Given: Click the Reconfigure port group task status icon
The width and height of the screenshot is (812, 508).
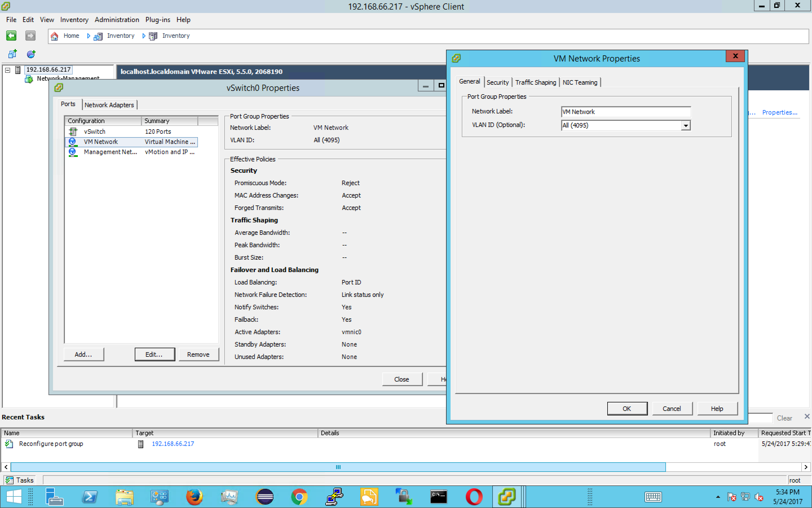Looking at the screenshot, I should click(9, 444).
